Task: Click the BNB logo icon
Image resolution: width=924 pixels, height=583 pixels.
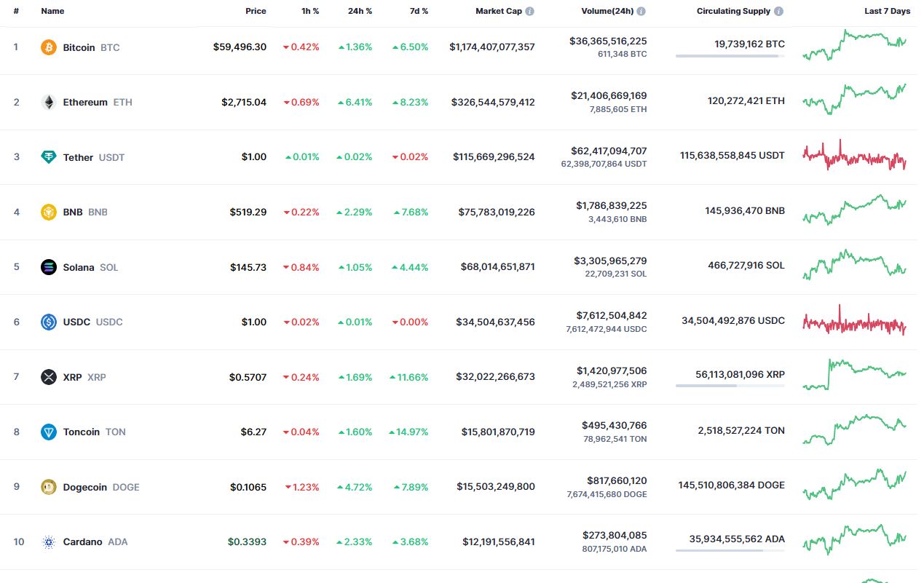Action: click(x=49, y=212)
